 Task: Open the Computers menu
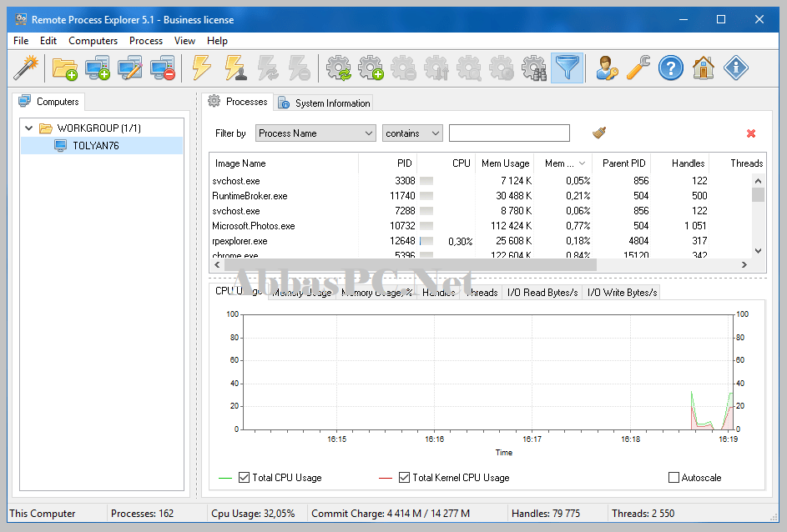pyautogui.click(x=93, y=41)
